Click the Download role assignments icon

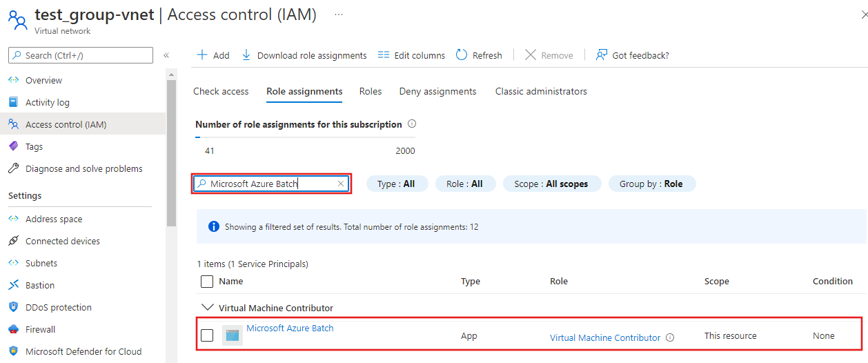point(246,55)
